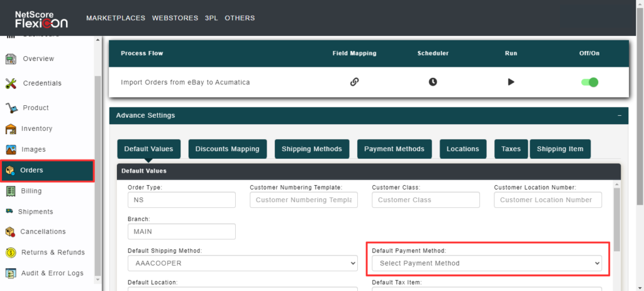Click the Field Mapping link icon
Image resolution: width=644 pixels, height=291 pixels.
click(354, 82)
